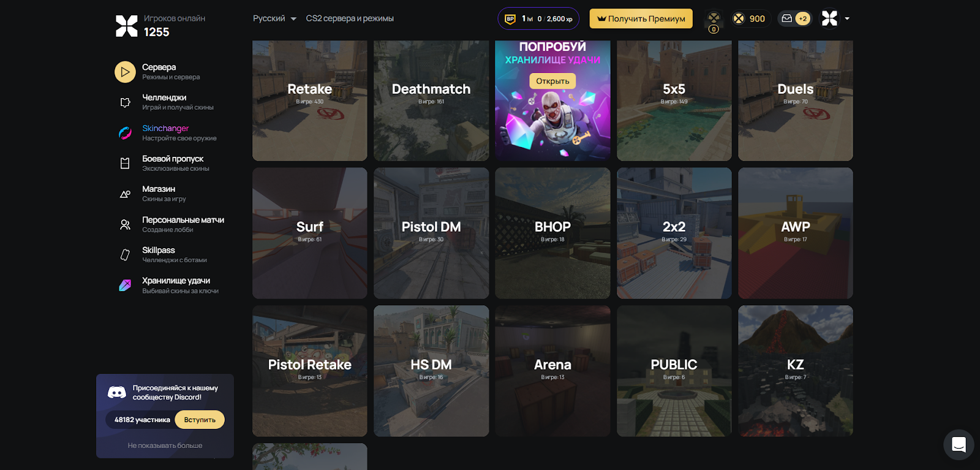The image size is (980, 470).
Task: Open the Retake mode card
Action: (x=310, y=100)
